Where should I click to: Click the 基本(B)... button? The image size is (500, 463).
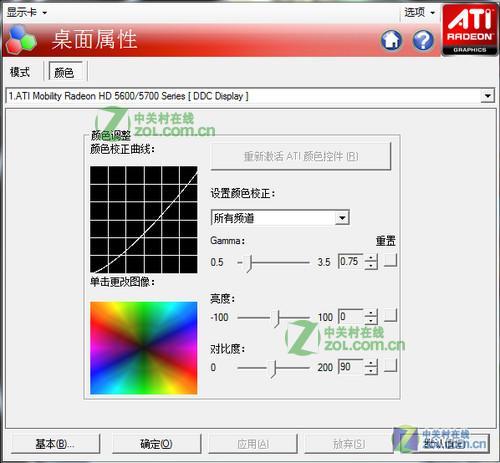click(55, 444)
